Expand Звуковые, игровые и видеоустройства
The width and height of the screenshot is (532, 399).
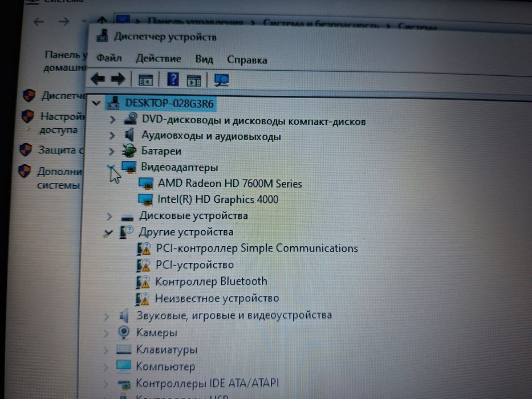pos(107,316)
